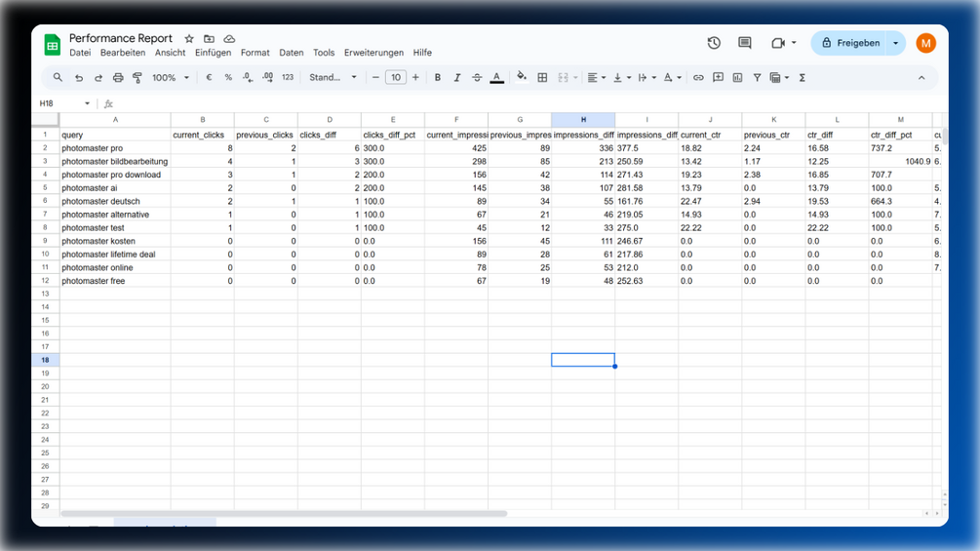
Task: Undo the last action
Action: 79,77
